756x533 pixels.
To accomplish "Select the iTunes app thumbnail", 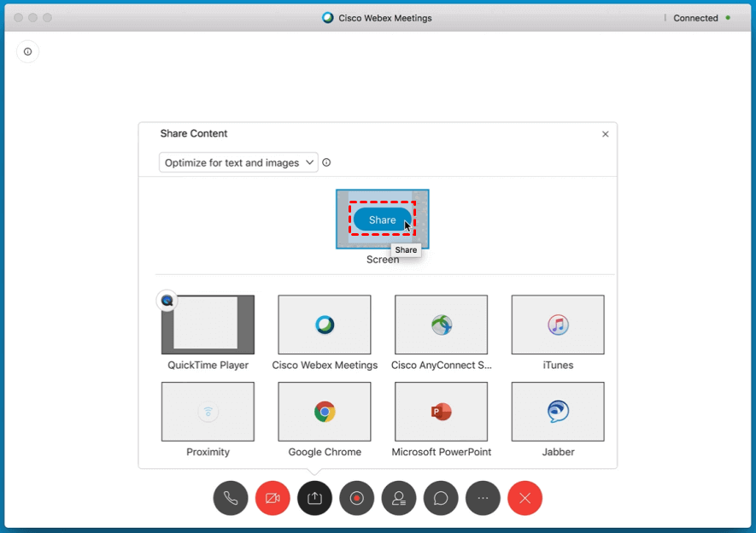I will tap(558, 325).
